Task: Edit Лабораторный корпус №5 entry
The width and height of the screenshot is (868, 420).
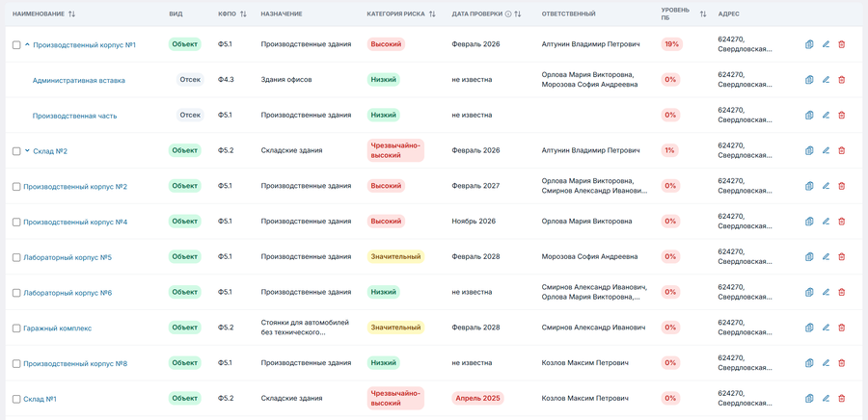Action: point(826,257)
